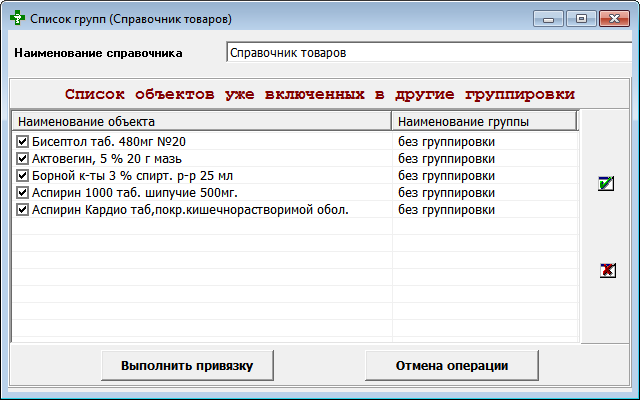The image size is (641, 400).
Task: Click the uncheck-all red cross icon
Action: [x=608, y=270]
